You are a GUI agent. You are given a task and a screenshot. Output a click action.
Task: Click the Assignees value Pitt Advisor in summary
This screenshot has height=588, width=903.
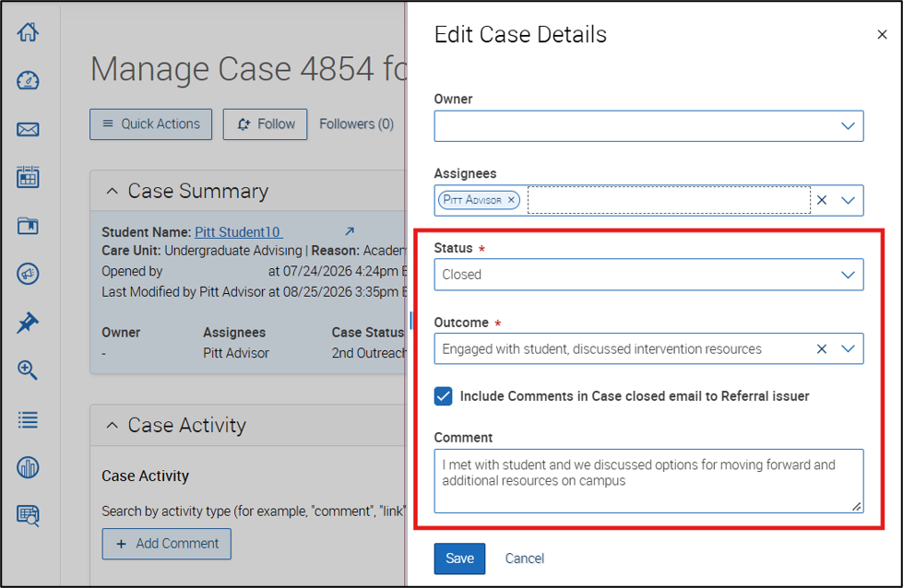[x=236, y=353]
